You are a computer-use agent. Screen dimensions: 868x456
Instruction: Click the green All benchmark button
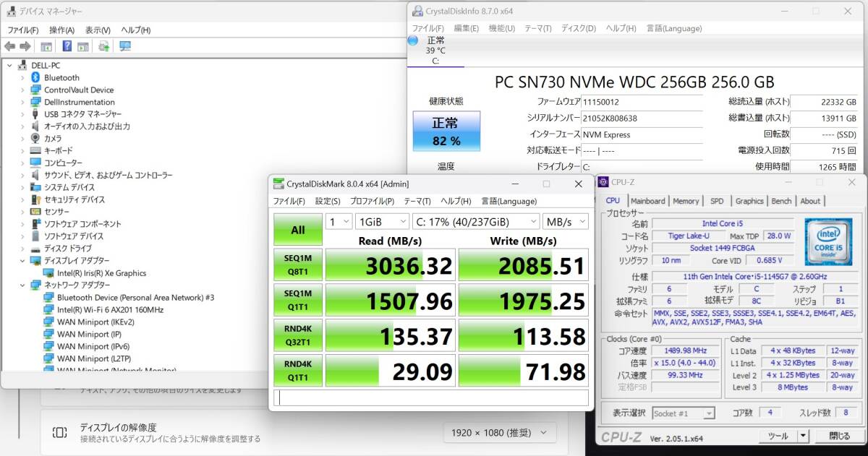298,230
